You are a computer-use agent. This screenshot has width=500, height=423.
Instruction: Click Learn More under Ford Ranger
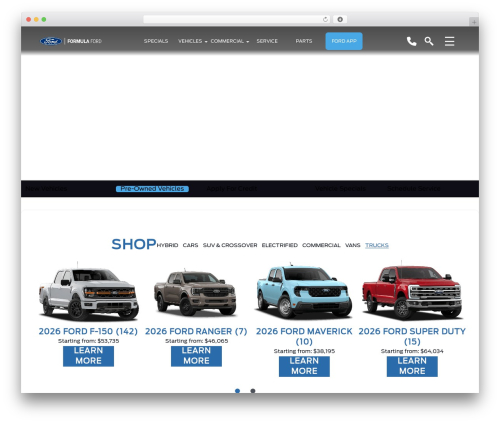196,356
